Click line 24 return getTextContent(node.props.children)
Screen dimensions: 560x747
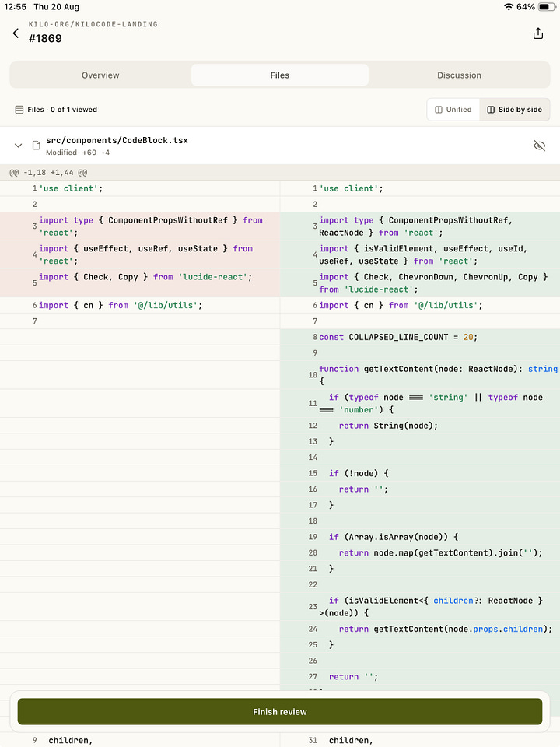420,630
